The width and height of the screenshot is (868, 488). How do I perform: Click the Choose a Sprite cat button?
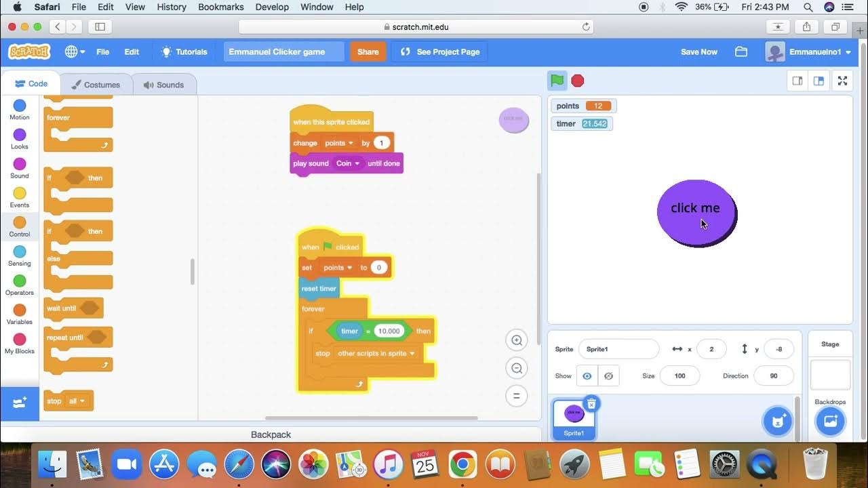tap(777, 421)
